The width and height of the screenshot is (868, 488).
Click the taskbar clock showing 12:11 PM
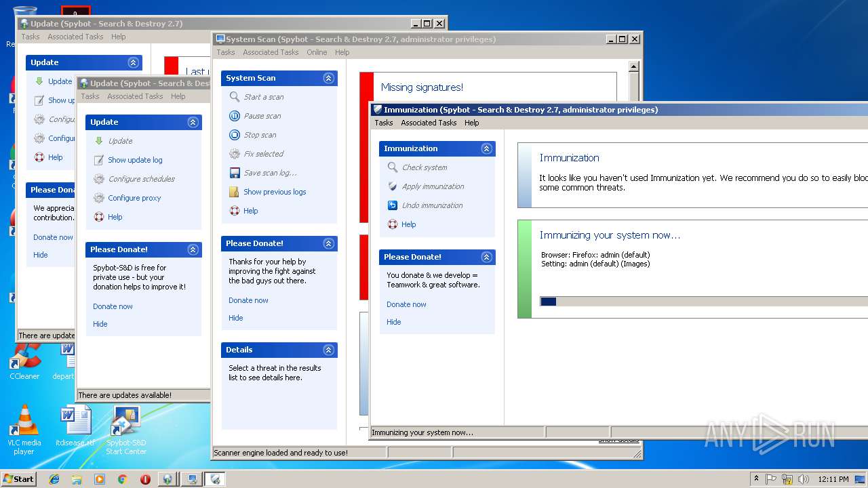tap(833, 479)
